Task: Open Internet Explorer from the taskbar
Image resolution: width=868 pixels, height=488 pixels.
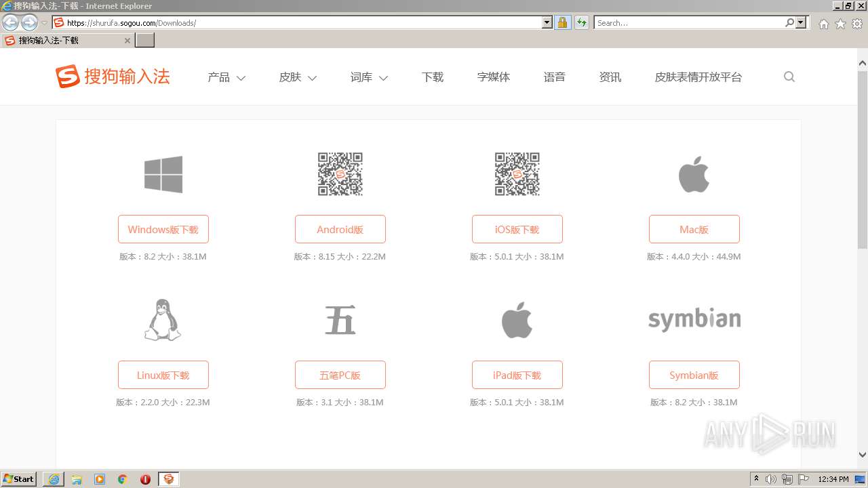Action: coord(54,479)
